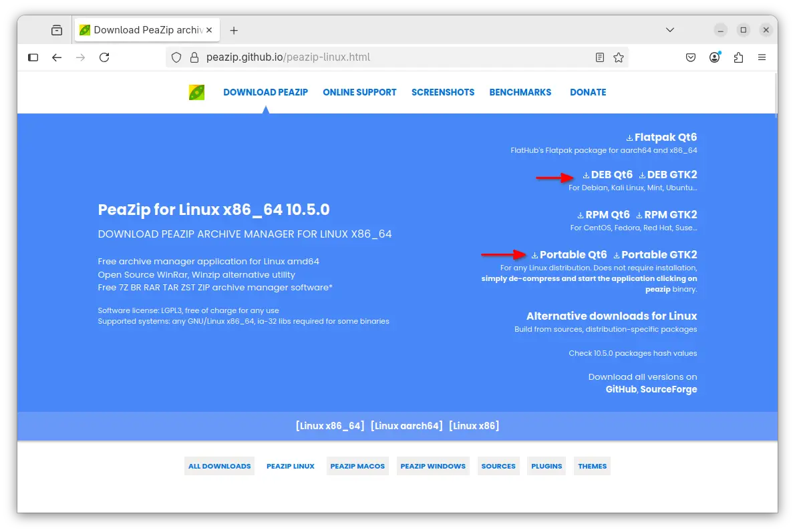
Task: Go back with the back arrow
Action: 57,57
